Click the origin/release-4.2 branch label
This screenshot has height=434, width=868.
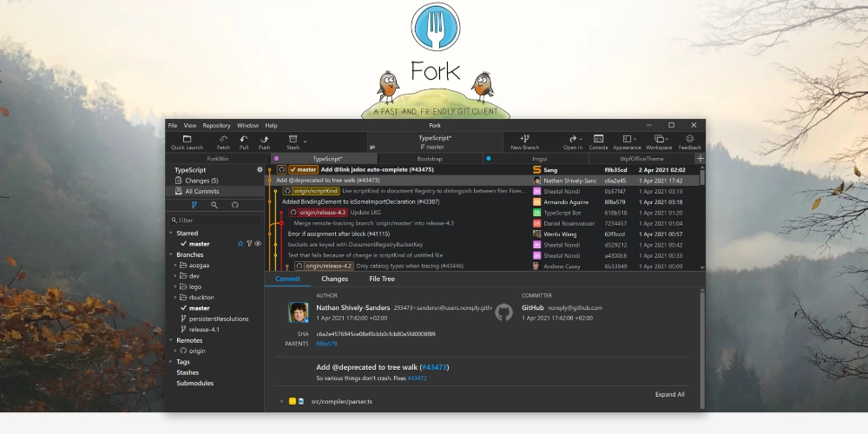(x=324, y=266)
